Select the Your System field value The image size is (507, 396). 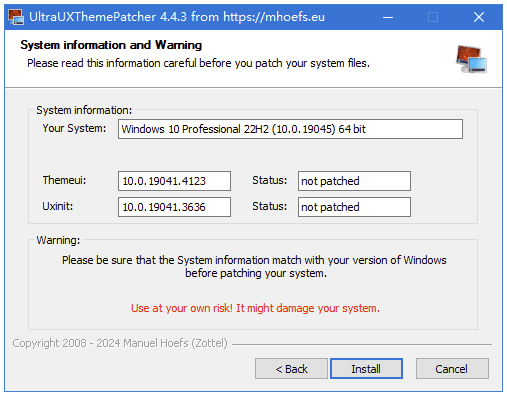[x=290, y=129]
